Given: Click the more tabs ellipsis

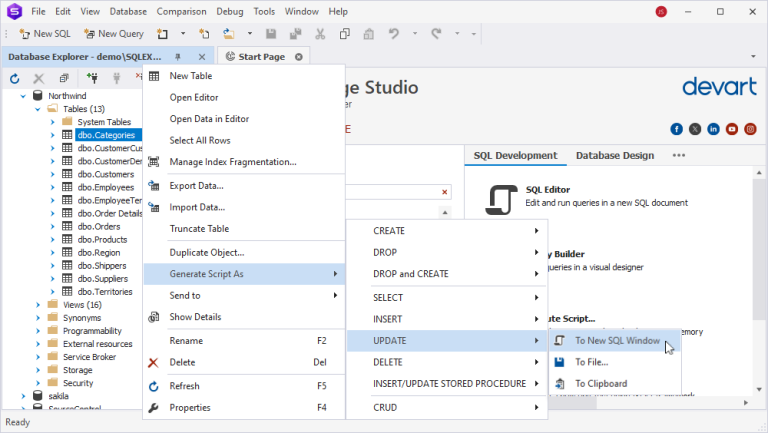Looking at the screenshot, I should point(679,155).
